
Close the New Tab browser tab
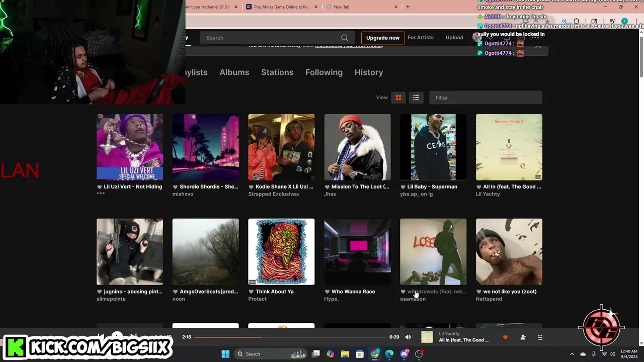tap(395, 7)
